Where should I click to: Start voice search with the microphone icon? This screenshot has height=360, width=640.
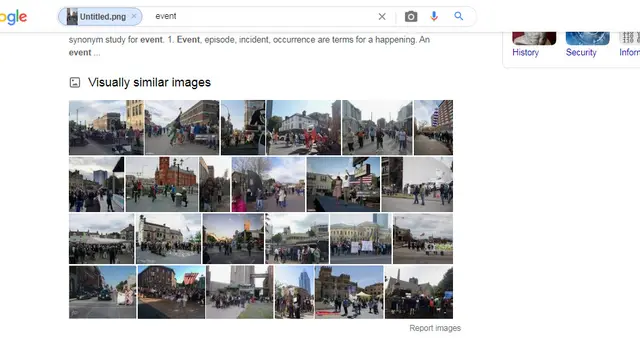pyautogui.click(x=434, y=16)
